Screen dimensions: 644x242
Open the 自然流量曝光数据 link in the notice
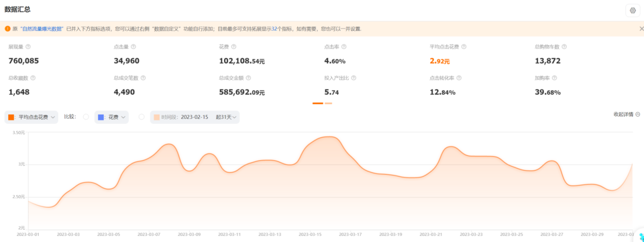(43, 29)
